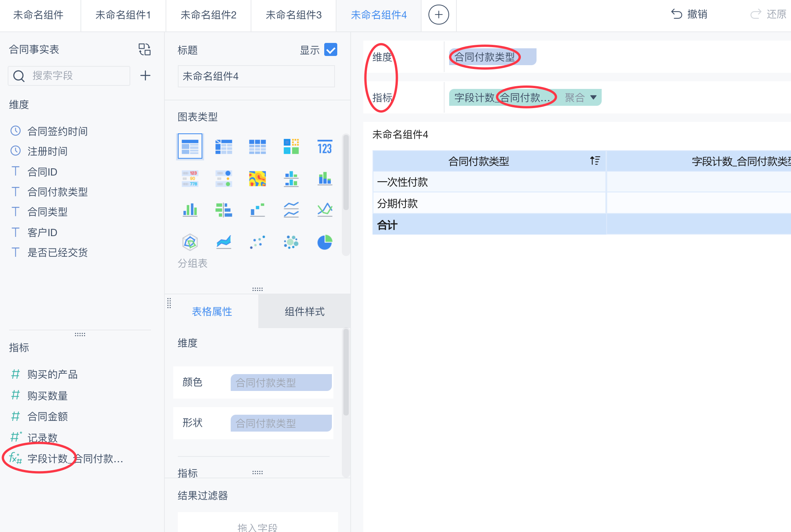
Task: Select the scatter plot chart icon
Action: point(258,242)
